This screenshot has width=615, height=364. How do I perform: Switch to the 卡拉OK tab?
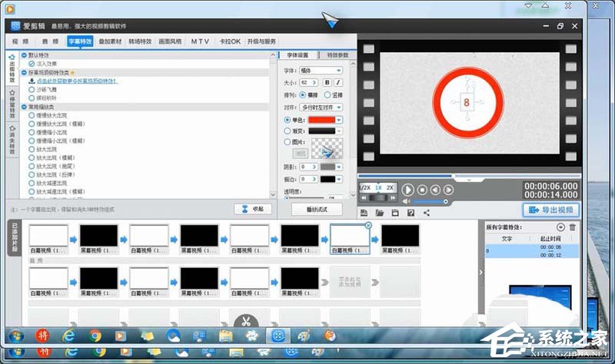pos(229,41)
